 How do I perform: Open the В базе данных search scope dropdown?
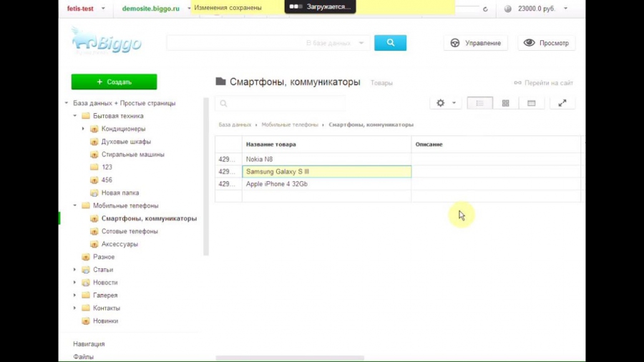tap(335, 43)
